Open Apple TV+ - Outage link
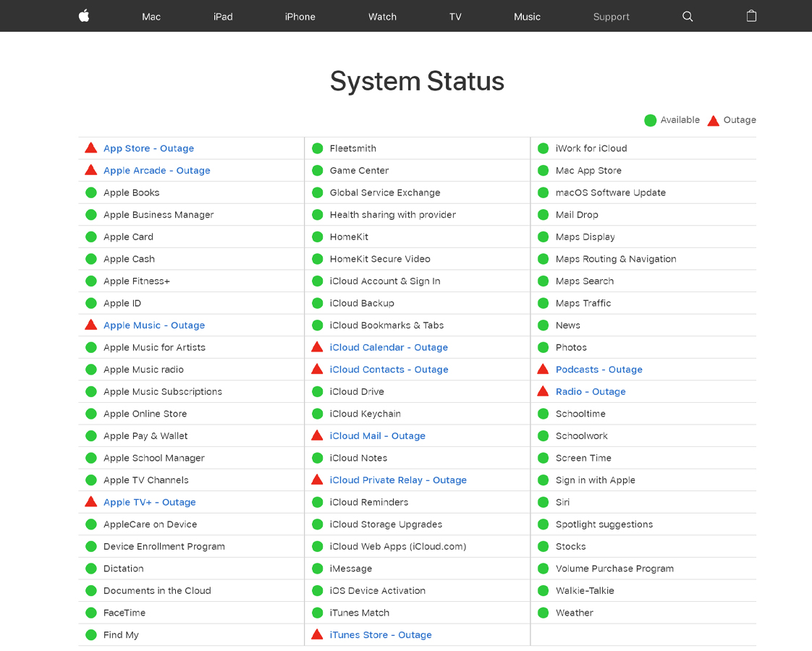This screenshot has width=812, height=651. point(150,502)
